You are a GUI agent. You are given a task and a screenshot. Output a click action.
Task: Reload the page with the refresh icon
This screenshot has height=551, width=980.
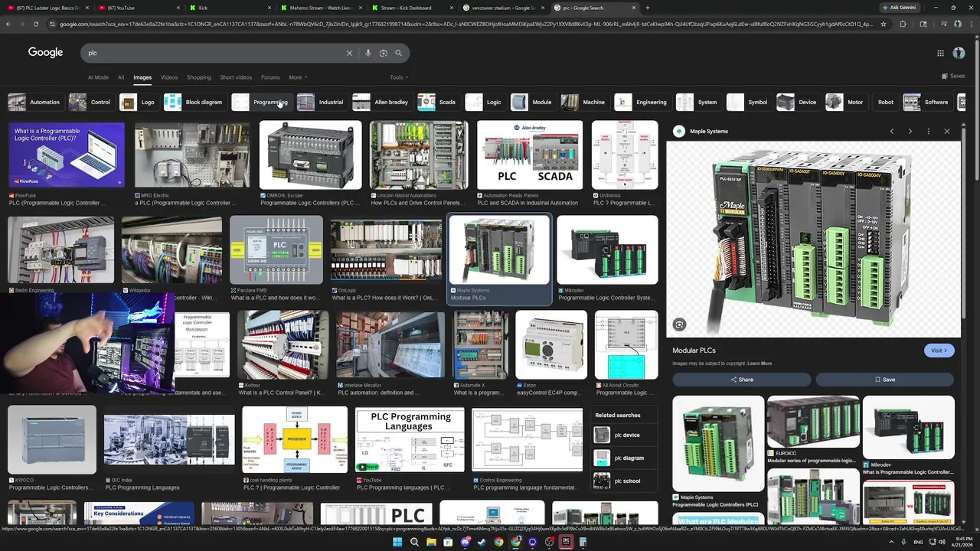(x=35, y=24)
